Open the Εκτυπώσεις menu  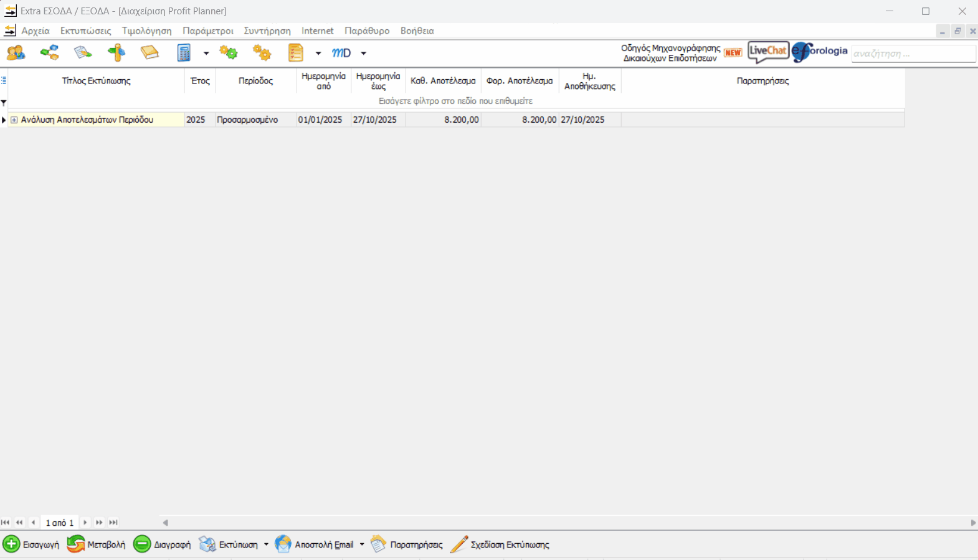point(85,31)
